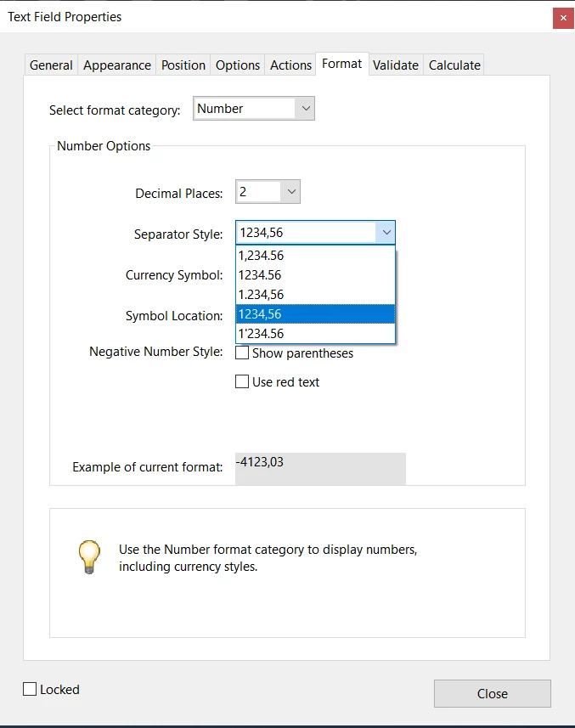Collapse the Separator Style dropdown arrow
The image size is (575, 728).
click(386, 232)
